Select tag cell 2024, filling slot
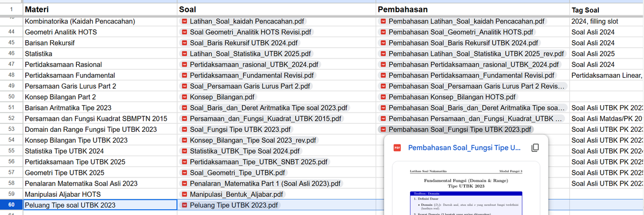 [x=606, y=22]
